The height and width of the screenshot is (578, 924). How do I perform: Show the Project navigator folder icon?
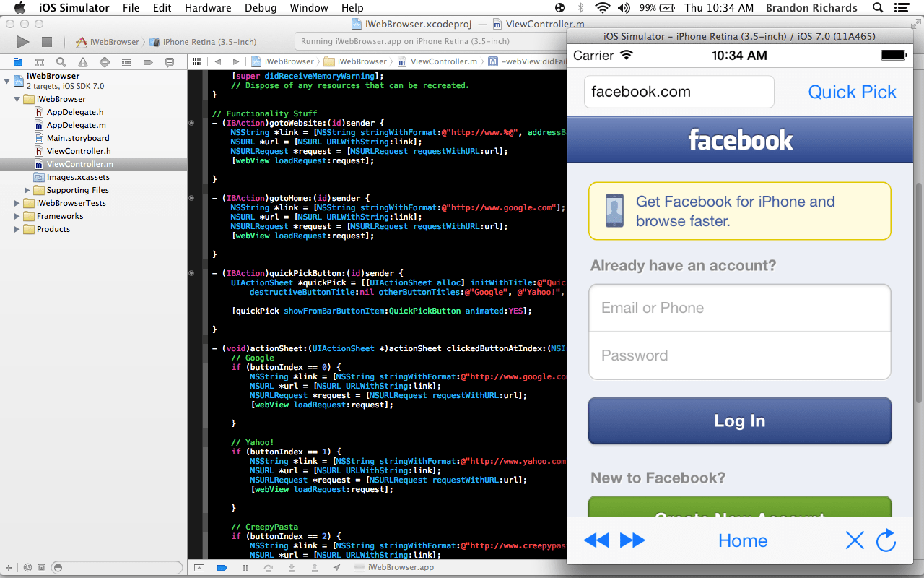pyautogui.click(x=18, y=62)
